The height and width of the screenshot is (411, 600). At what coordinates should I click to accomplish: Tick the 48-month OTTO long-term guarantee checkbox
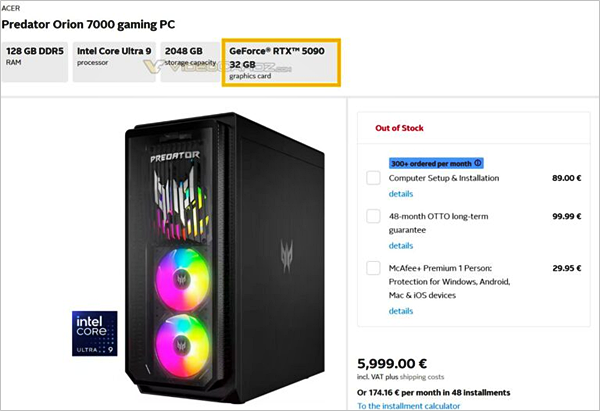click(373, 216)
